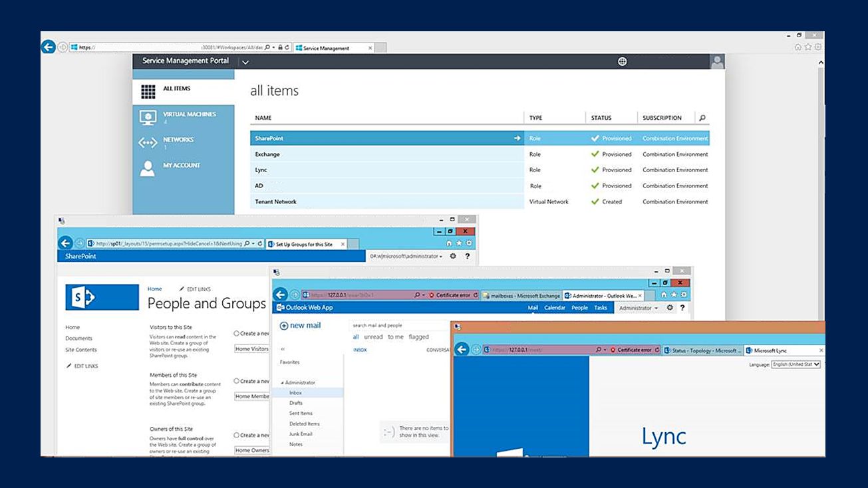Refresh the SharePoint browser page
Screen dimensions: 868x488
[259, 244]
